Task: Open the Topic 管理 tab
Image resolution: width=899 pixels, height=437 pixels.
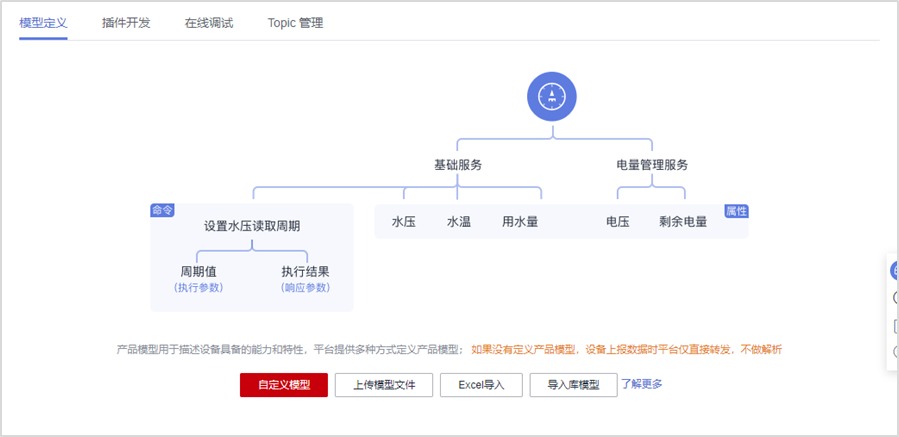Action: coord(295,22)
